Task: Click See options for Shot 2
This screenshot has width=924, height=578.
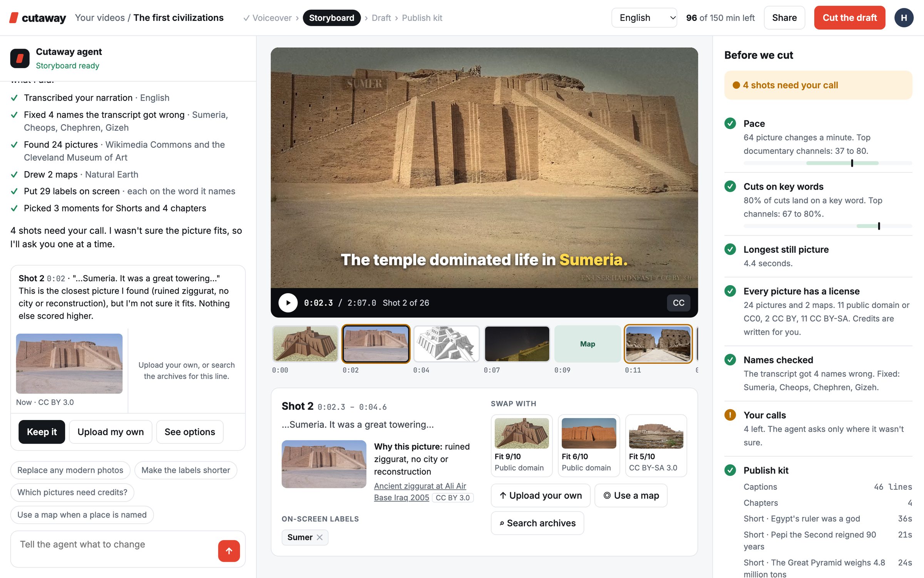Action: [190, 432]
